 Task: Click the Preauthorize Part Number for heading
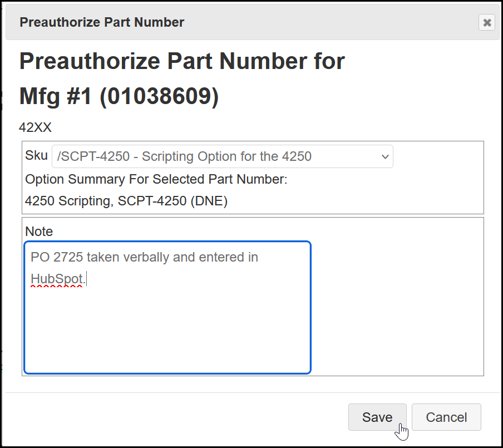[x=182, y=61]
